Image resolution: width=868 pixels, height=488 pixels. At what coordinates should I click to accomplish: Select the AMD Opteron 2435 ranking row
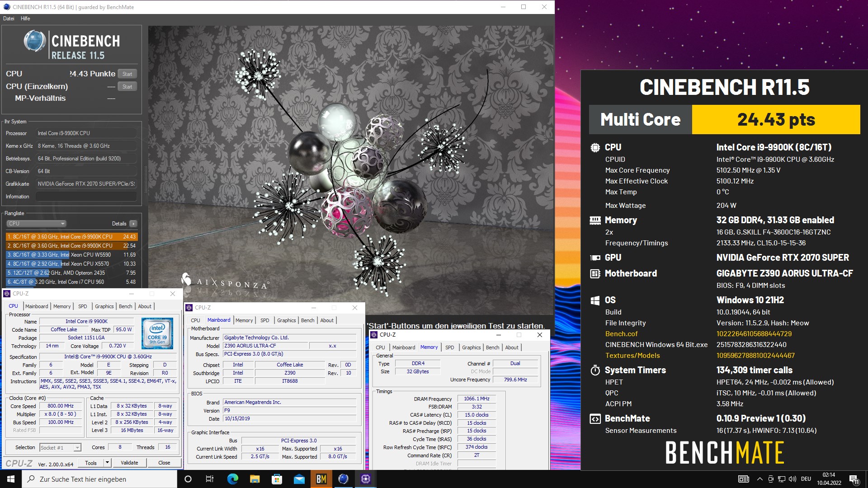[x=71, y=273]
